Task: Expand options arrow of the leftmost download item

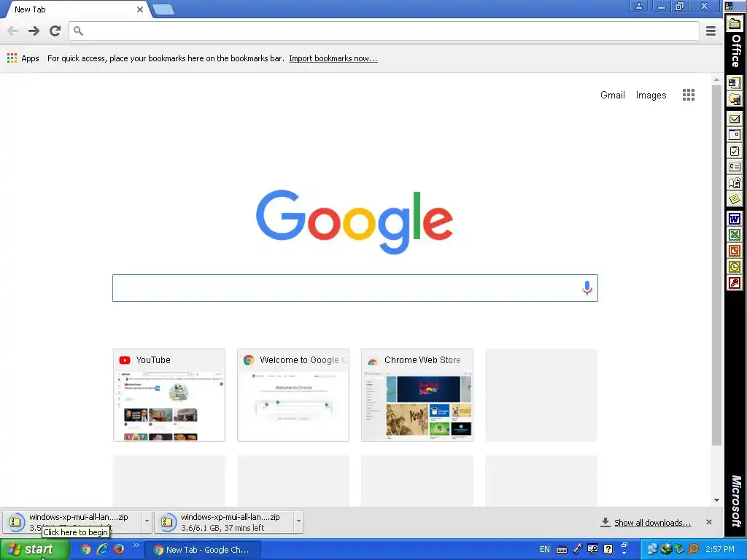Action: [x=147, y=521]
